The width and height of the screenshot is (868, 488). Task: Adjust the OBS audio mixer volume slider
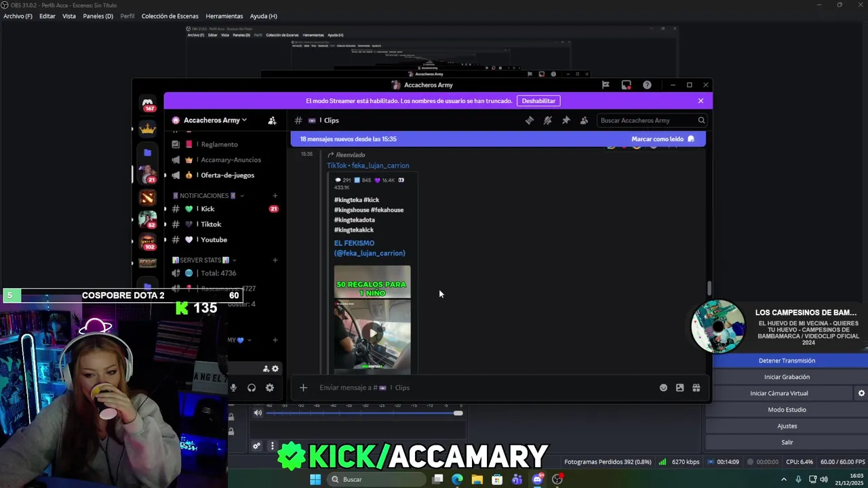coord(363,413)
